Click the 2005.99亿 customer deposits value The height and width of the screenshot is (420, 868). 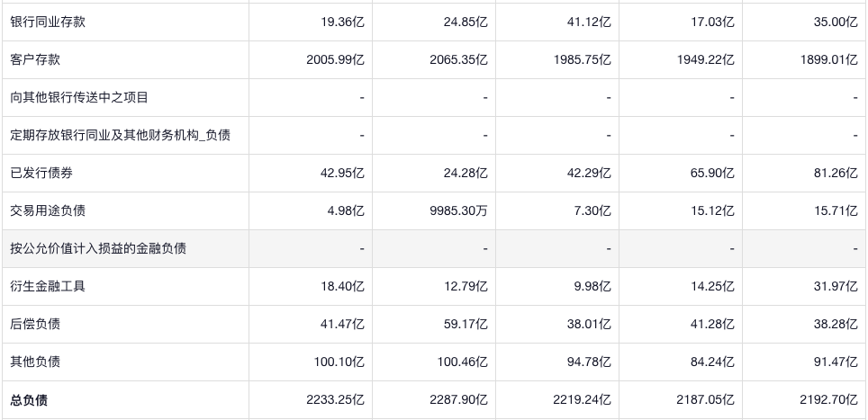pyautogui.click(x=335, y=59)
